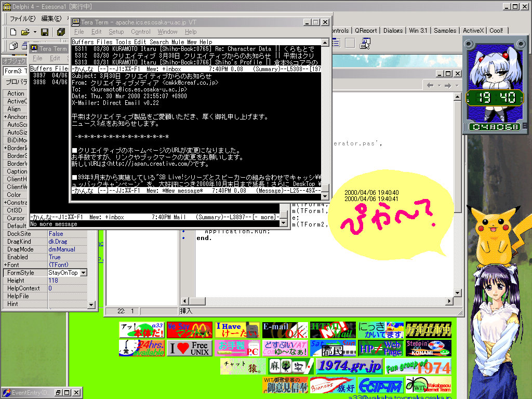Image resolution: width=532 pixels, height=399 pixels.
Task: Click the DragMode value dmManual
Action: tap(68, 249)
